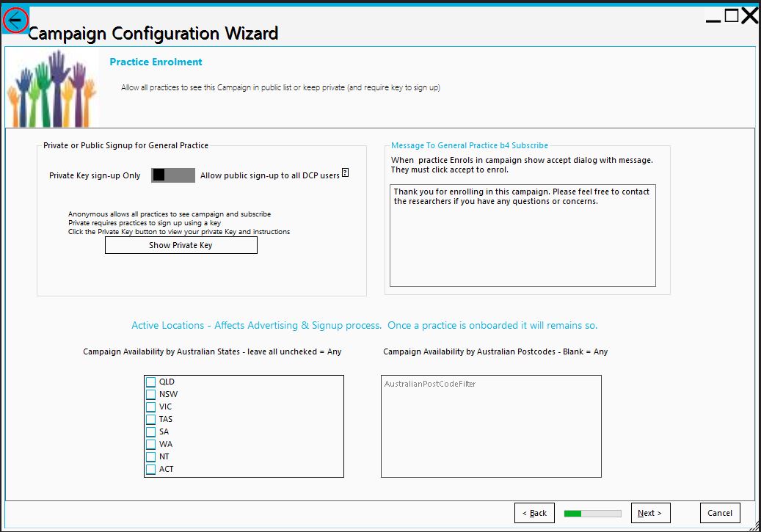Viewport: 761px width, 532px height.
Task: Click the green wizard progress bar
Action: tap(592, 514)
